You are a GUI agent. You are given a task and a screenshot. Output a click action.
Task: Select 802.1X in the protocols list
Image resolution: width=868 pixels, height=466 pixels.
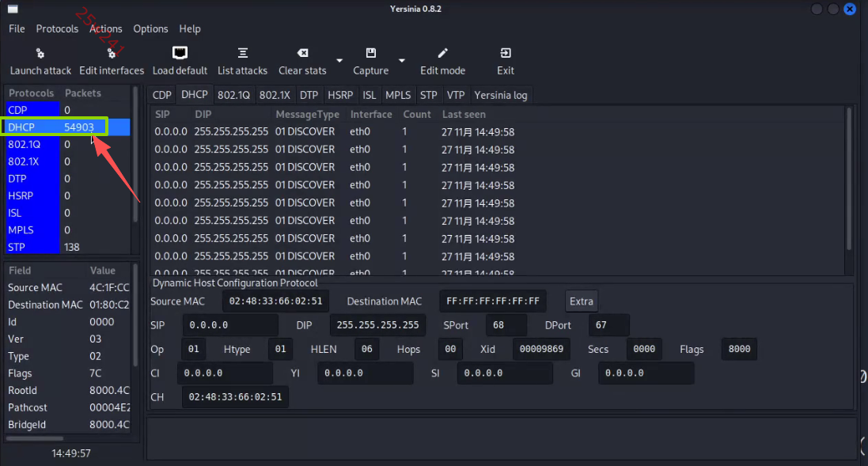point(67,161)
